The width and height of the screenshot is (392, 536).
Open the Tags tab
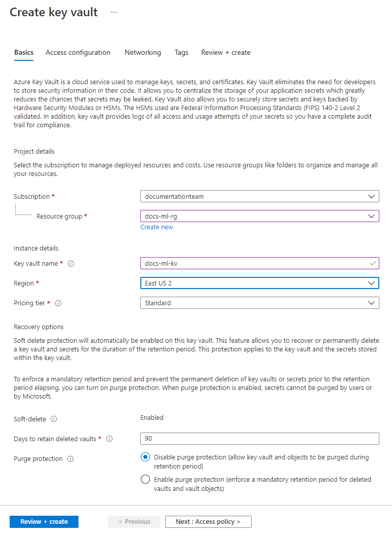click(181, 52)
